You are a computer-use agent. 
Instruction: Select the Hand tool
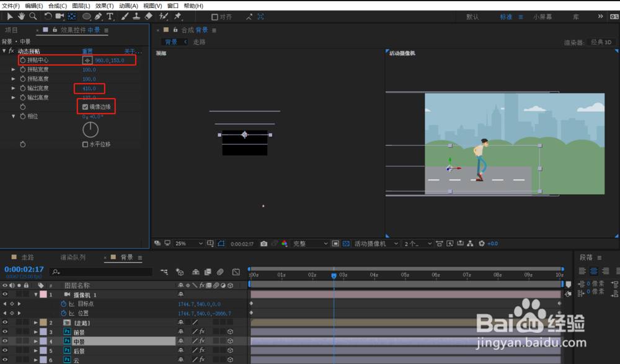[x=21, y=16]
